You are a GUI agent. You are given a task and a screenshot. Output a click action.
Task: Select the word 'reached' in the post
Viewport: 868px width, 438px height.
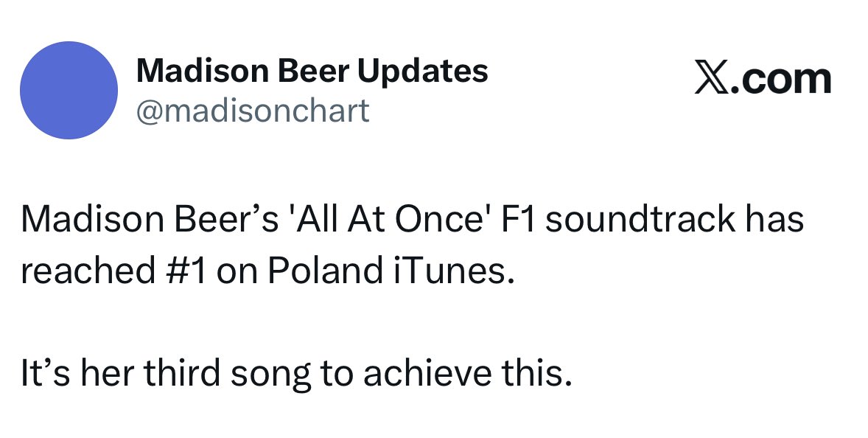point(88,271)
